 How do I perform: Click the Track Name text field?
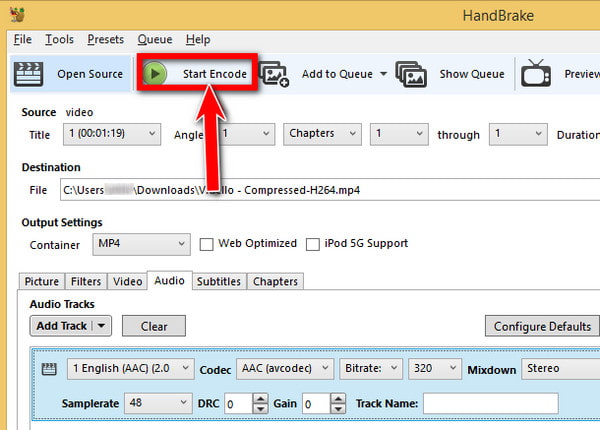[x=491, y=403]
